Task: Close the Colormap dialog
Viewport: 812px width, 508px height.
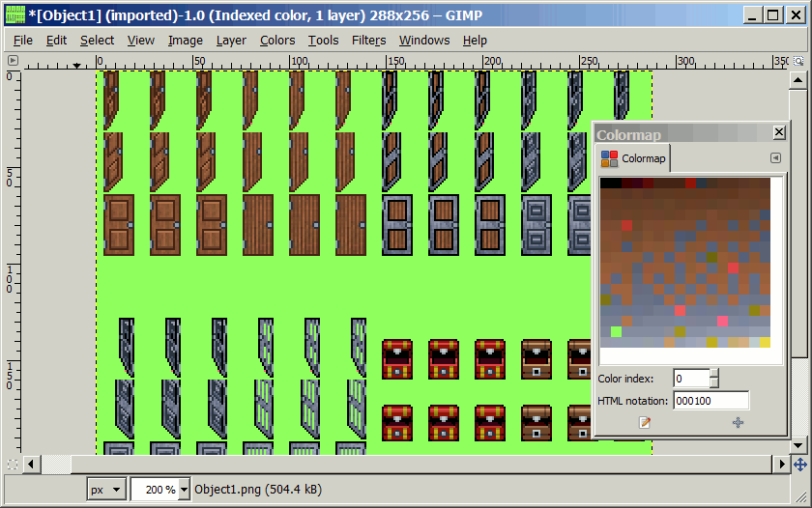Action: click(x=779, y=133)
